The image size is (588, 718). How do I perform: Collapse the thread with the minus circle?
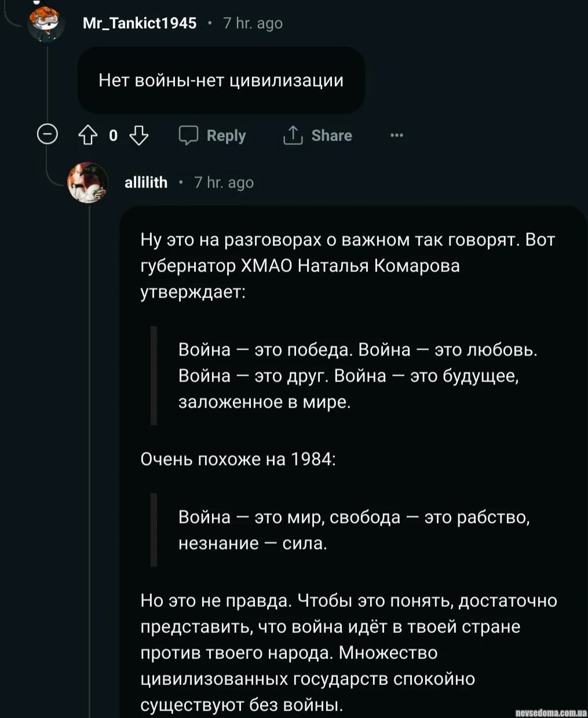[47, 135]
